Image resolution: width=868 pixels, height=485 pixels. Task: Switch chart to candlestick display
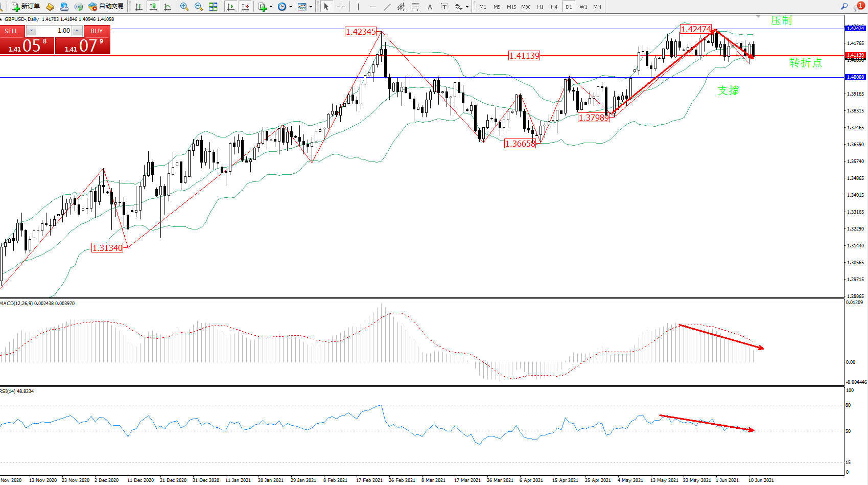pyautogui.click(x=153, y=7)
